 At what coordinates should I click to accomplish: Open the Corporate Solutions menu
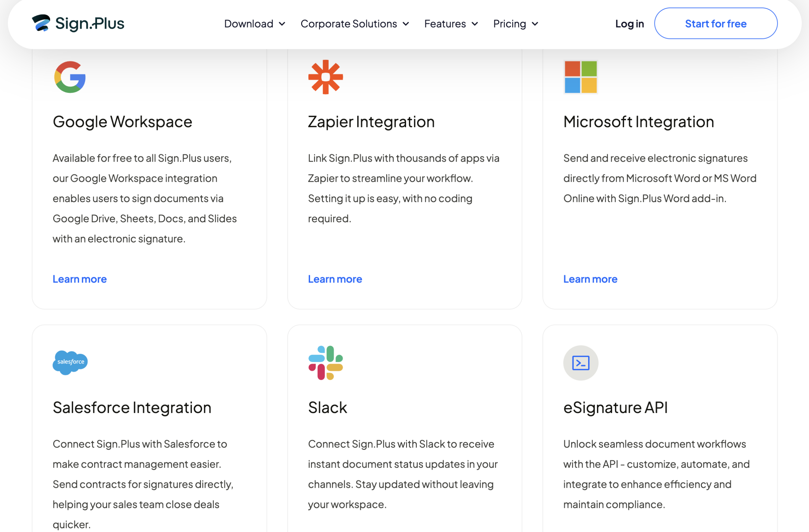pos(355,24)
